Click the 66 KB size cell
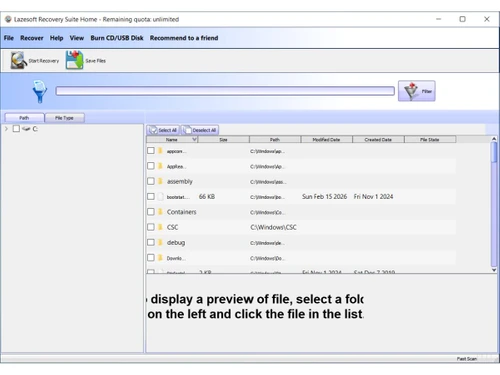The height and width of the screenshot is (375, 500). (207, 197)
